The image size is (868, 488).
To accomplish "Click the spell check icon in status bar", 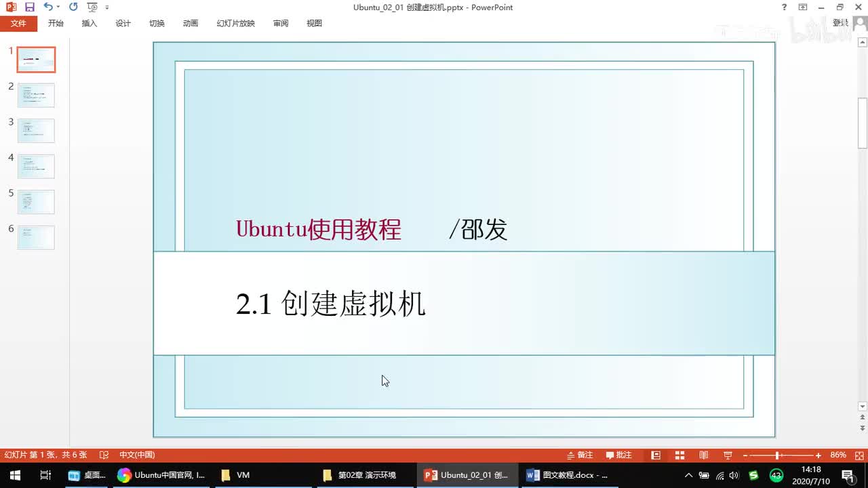I will pos(104,455).
